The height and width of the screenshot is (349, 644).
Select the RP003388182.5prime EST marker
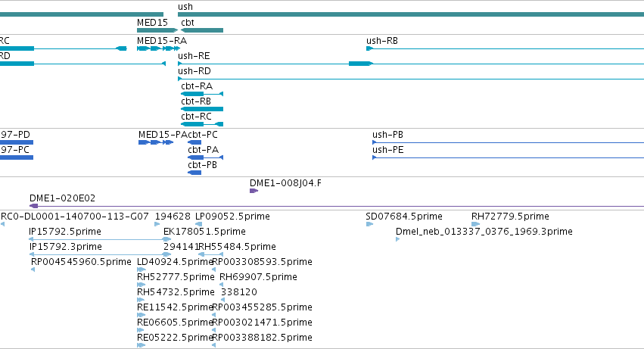pyautogui.click(x=214, y=345)
